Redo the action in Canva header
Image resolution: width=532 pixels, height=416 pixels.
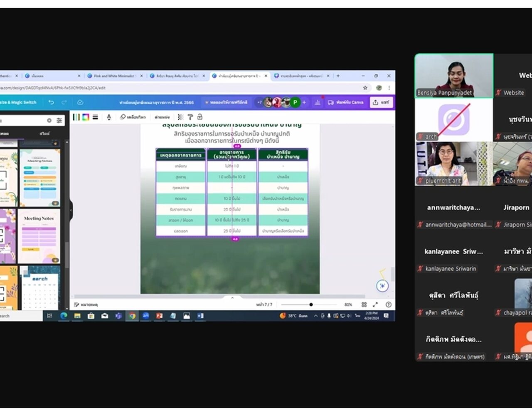pos(64,102)
